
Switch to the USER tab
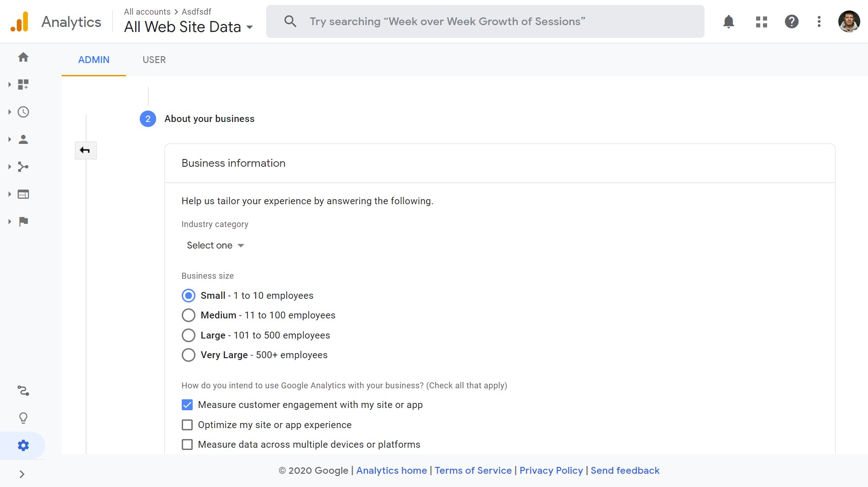(154, 60)
